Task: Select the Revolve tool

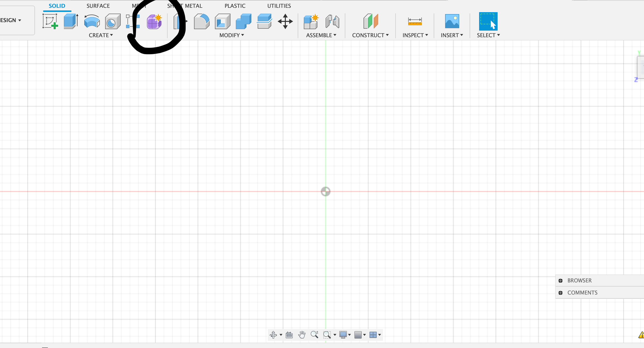Action: (92, 21)
